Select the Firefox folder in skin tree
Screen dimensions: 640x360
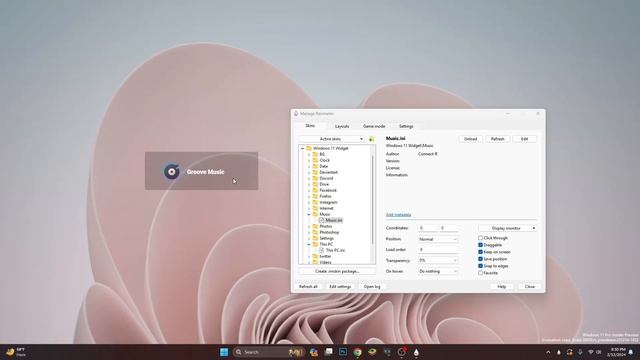click(325, 196)
